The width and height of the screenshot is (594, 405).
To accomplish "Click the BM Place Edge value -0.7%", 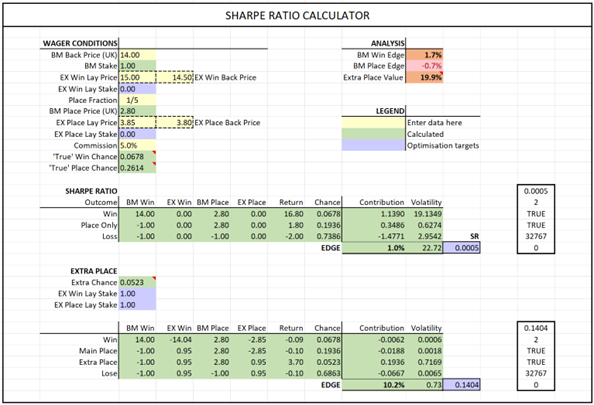I will click(x=424, y=66).
